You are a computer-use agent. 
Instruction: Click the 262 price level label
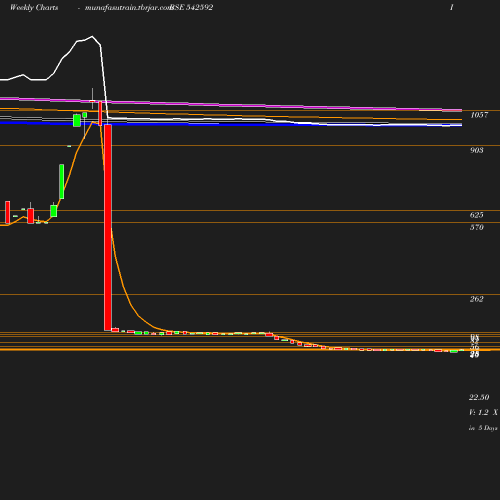pyautogui.click(x=477, y=299)
